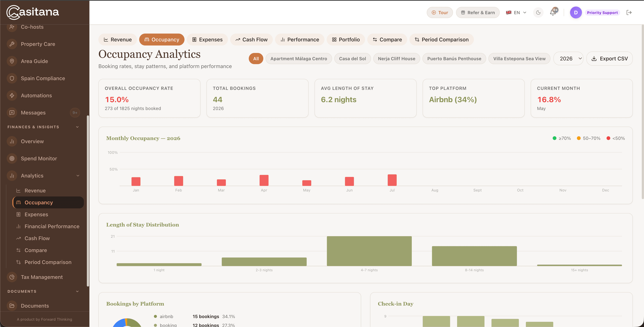This screenshot has width=644, height=327.
Task: Open Occupancy in sidebar submenu
Action: coord(48,202)
